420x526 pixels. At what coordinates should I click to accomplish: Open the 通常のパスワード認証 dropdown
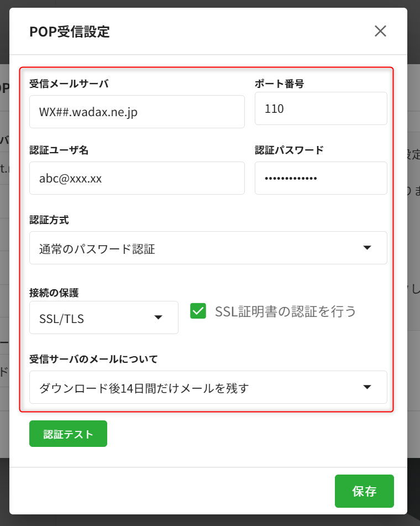pos(208,248)
